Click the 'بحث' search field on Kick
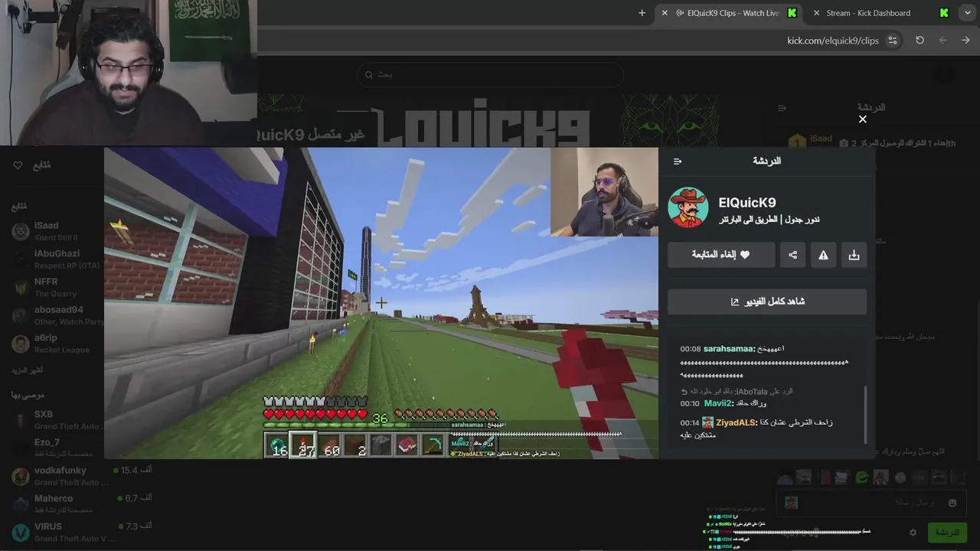The width and height of the screenshot is (980, 551). [x=490, y=75]
